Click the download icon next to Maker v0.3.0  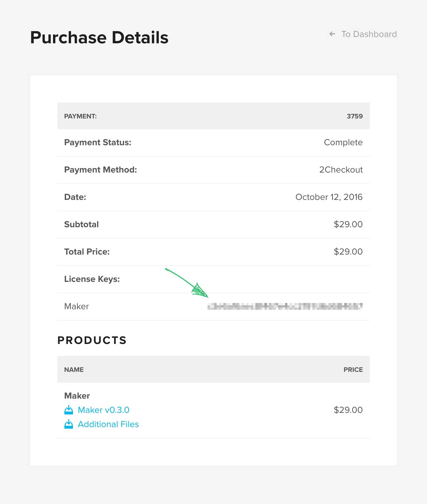(68, 410)
